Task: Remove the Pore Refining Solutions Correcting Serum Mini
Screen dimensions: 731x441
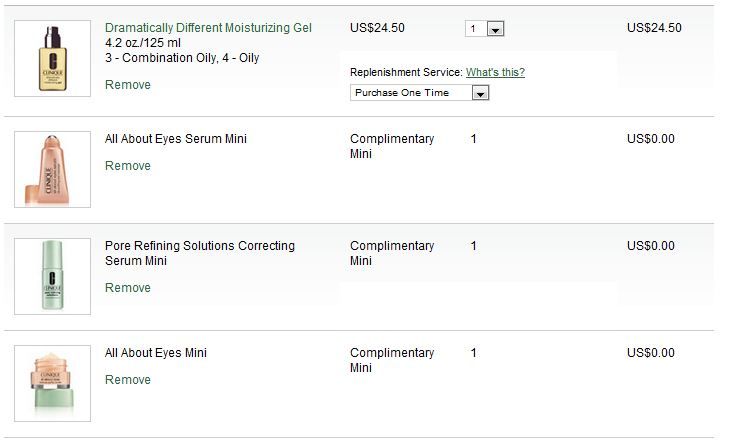Action: [128, 288]
